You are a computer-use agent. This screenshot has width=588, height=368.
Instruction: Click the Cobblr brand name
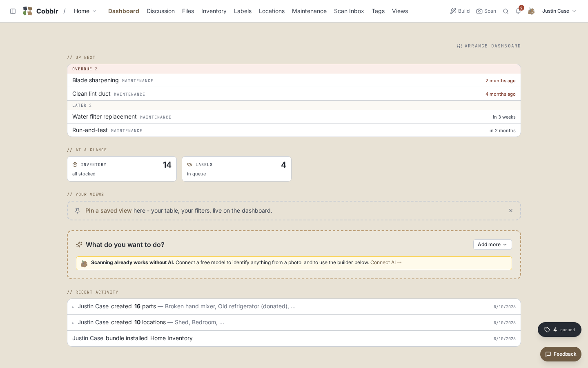pyautogui.click(x=47, y=11)
